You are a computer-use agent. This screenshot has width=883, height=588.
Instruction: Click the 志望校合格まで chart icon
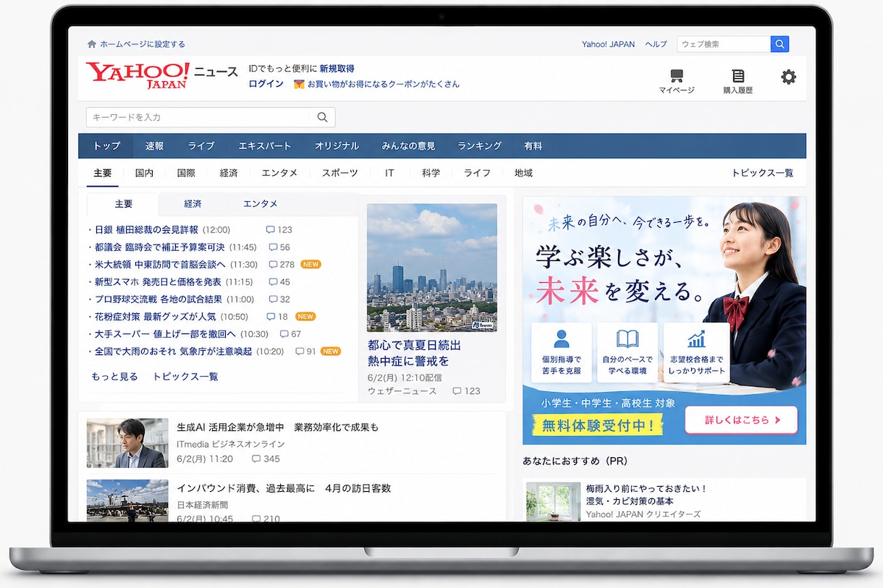[x=696, y=339]
